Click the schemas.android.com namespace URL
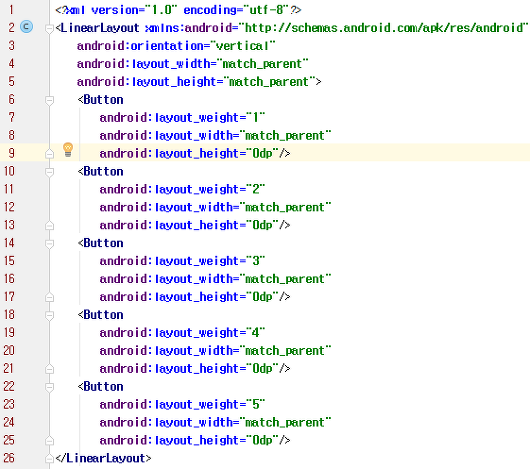This screenshot has width=530, height=469. pyautogui.click(x=386, y=28)
